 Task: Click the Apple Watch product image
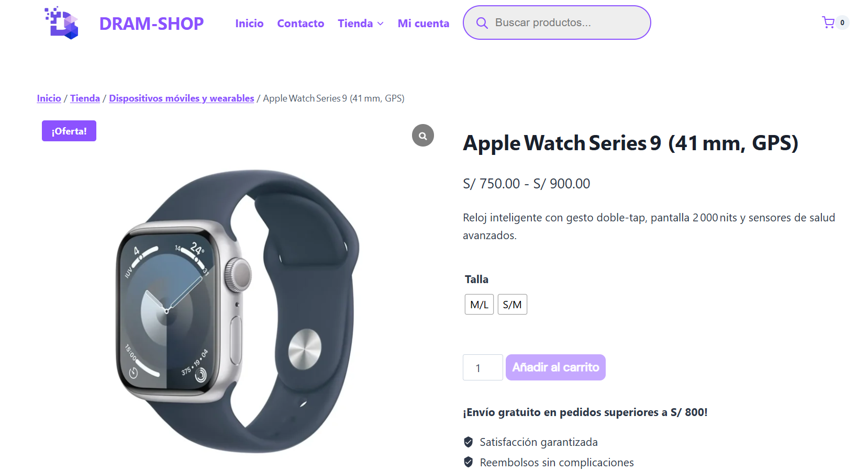tap(238, 311)
